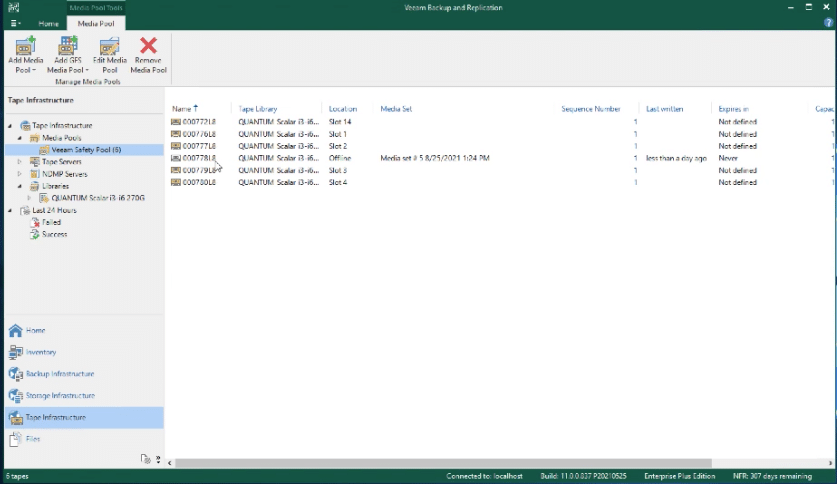Open the Storage Infrastructure view
The image size is (837, 484).
(x=84, y=396)
